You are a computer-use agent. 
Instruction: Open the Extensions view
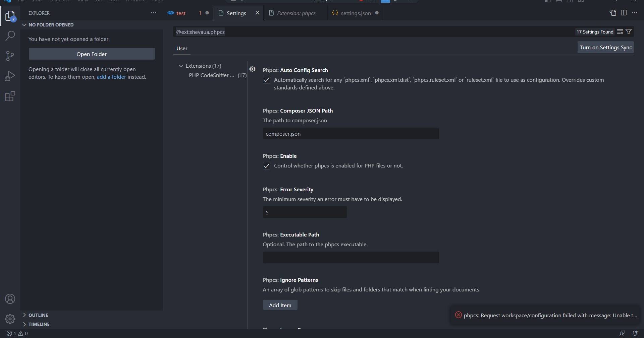coord(10,96)
